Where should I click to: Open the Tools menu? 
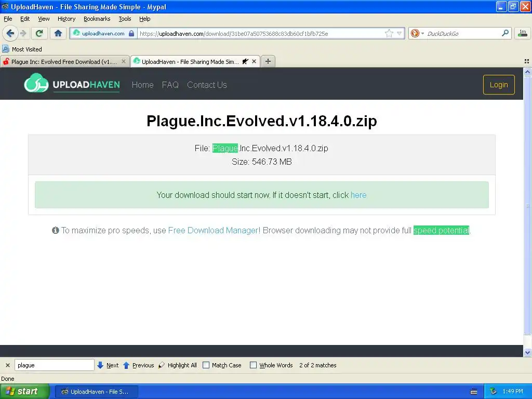pos(125,19)
